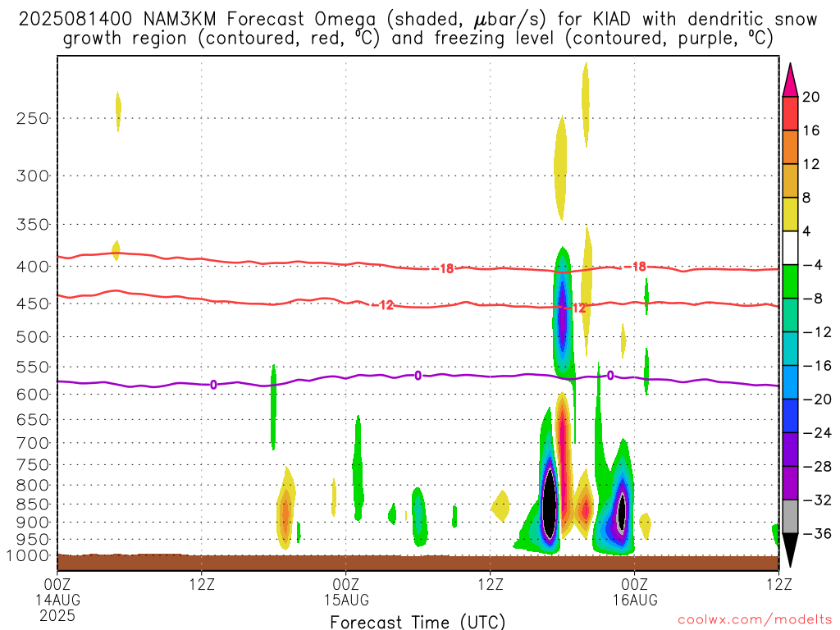This screenshot has width=840, height=630.
Task: Click the colorbar value label -16
Action: [x=817, y=366]
